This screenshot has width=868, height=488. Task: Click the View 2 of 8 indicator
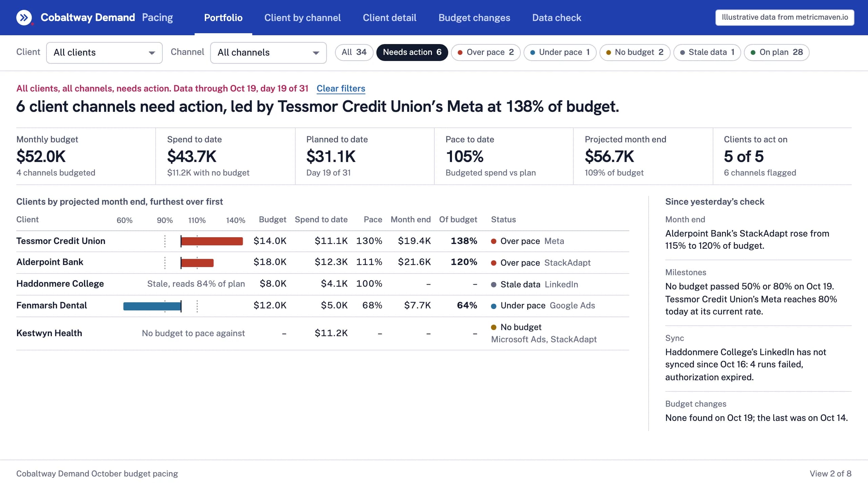830,474
